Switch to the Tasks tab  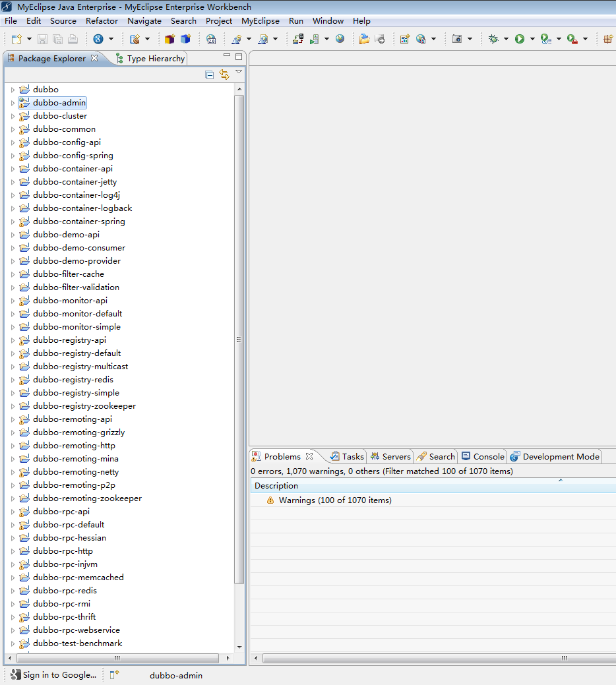coord(347,456)
